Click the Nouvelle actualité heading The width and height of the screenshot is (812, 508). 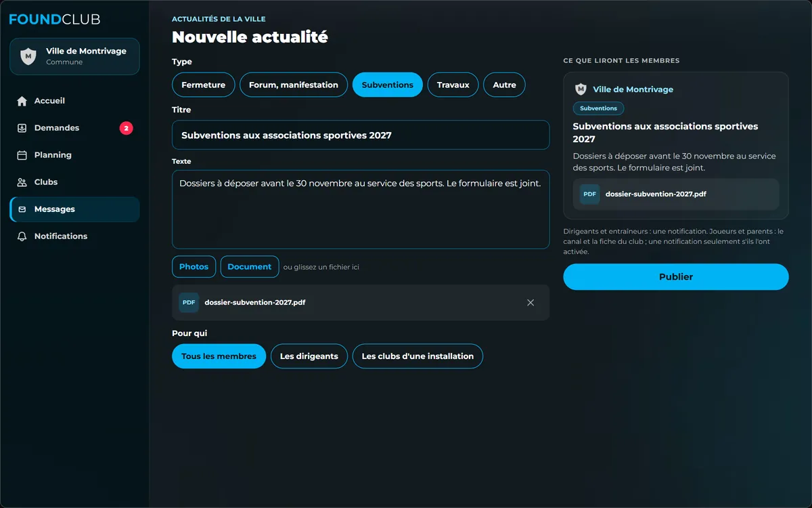pos(250,37)
